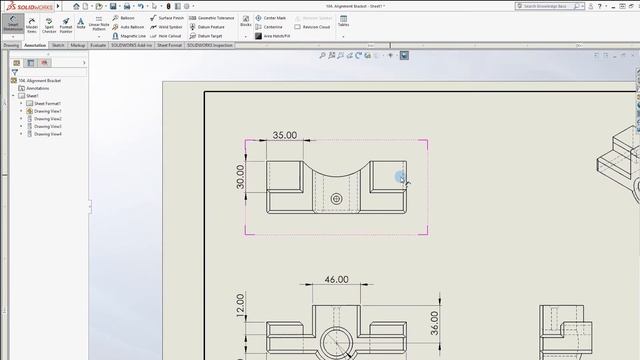Apply Area Hatch/Fill
640x360 pixels.
coord(273,36)
